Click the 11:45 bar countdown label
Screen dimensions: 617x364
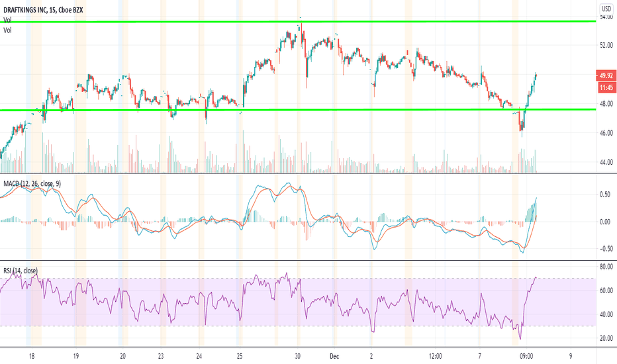click(606, 87)
